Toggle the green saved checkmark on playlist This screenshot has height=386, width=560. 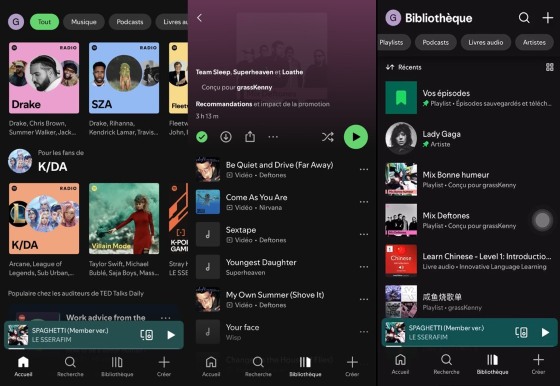[x=202, y=137]
